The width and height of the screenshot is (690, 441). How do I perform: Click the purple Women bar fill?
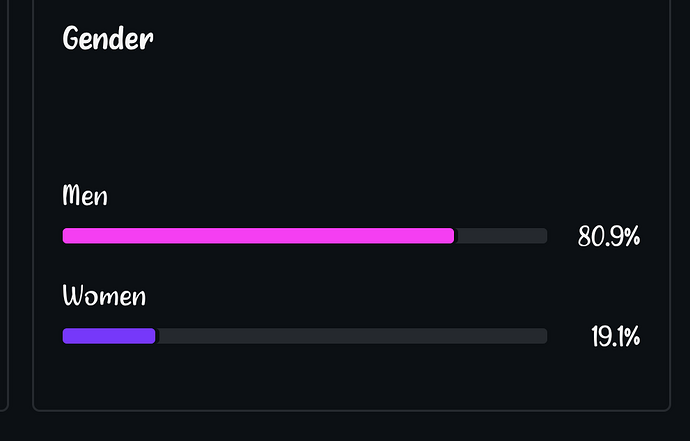pyautogui.click(x=108, y=336)
